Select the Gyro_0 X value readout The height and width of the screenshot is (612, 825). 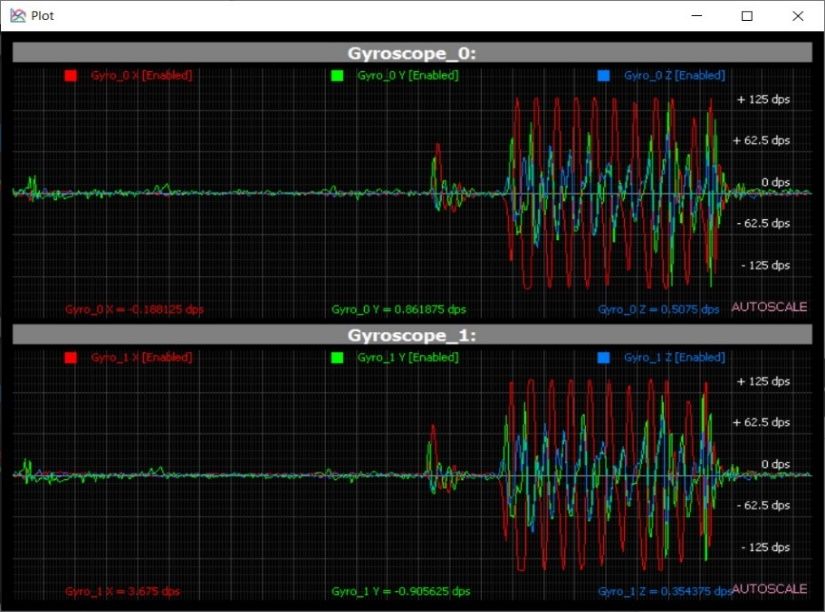pyautogui.click(x=134, y=309)
